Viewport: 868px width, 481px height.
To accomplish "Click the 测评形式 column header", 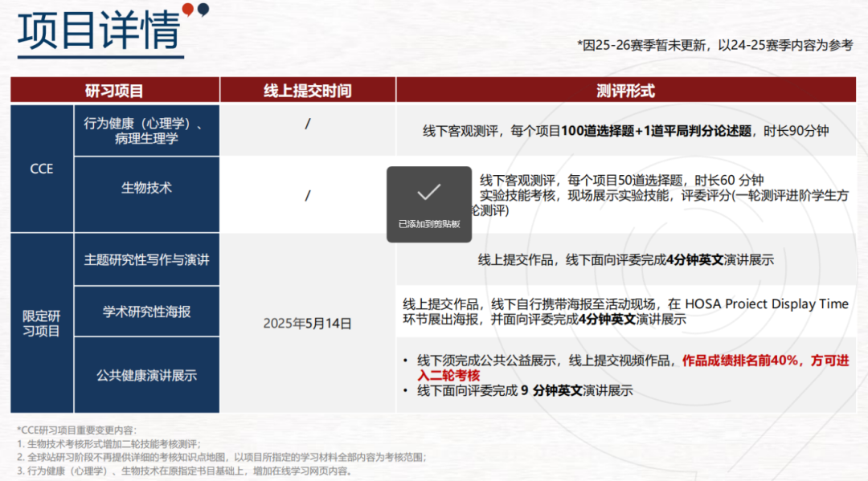I will [x=626, y=90].
